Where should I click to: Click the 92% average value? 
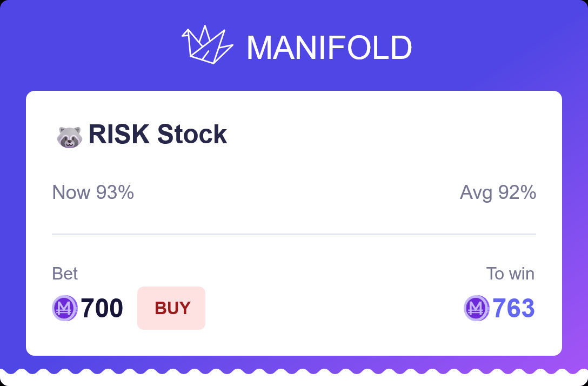[x=517, y=192]
